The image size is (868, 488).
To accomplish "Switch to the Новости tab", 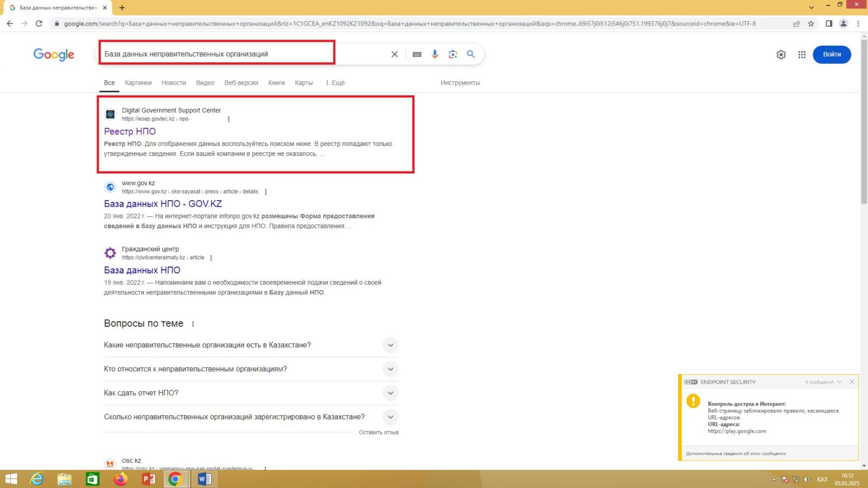I will tap(174, 83).
